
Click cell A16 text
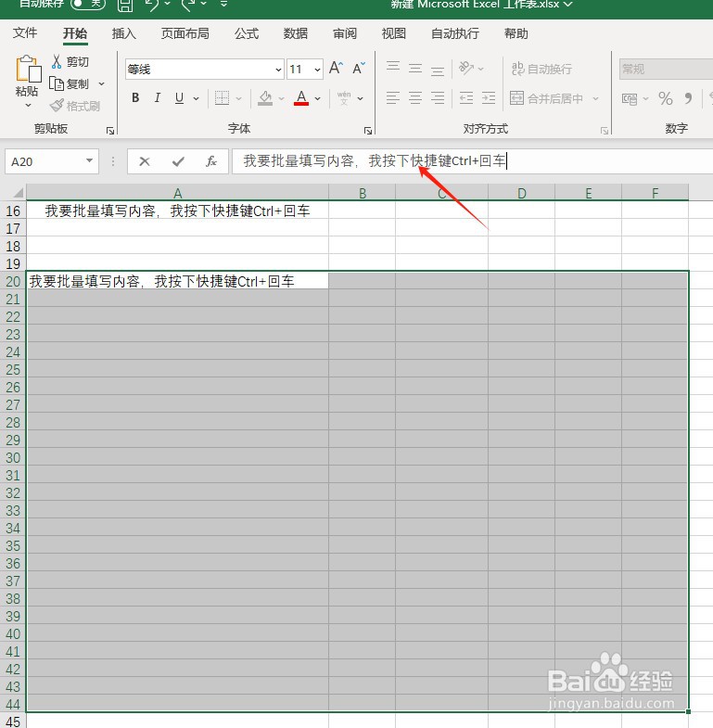(177, 211)
